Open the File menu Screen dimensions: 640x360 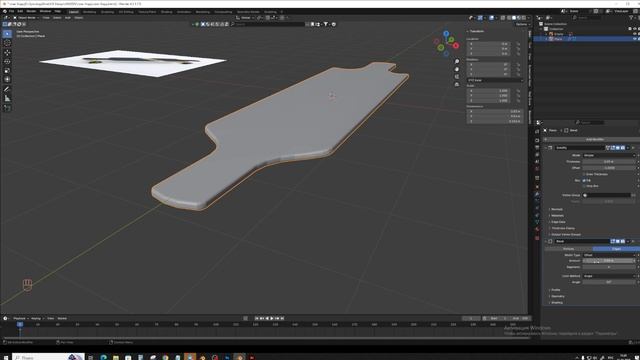[x=11, y=11]
